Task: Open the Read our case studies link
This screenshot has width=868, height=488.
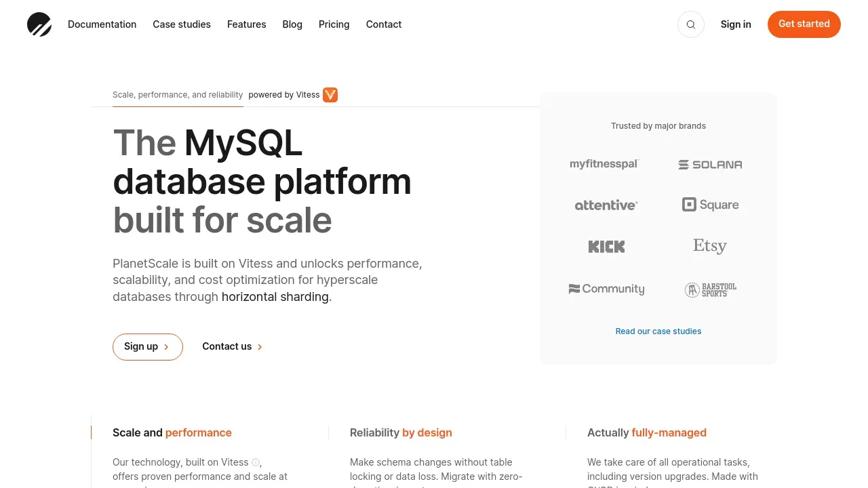Action: click(x=658, y=331)
